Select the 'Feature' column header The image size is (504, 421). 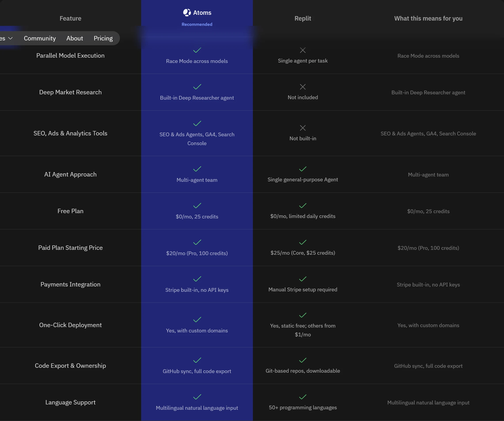pyautogui.click(x=70, y=19)
